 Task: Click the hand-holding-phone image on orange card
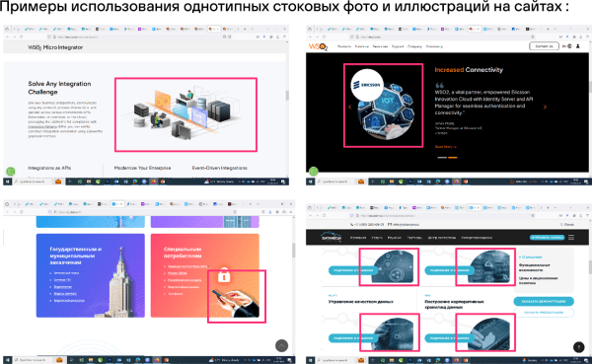235,302
